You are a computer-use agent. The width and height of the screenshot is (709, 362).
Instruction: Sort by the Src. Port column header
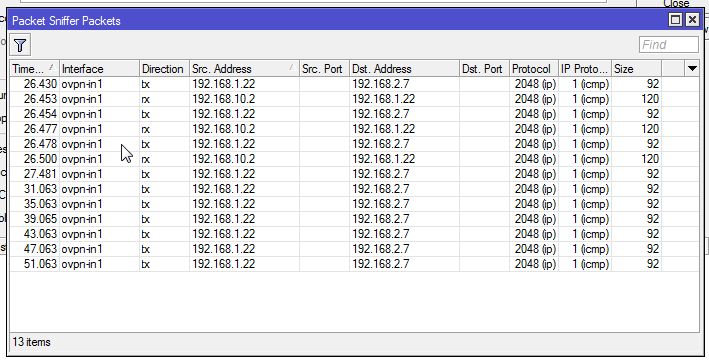coord(324,69)
